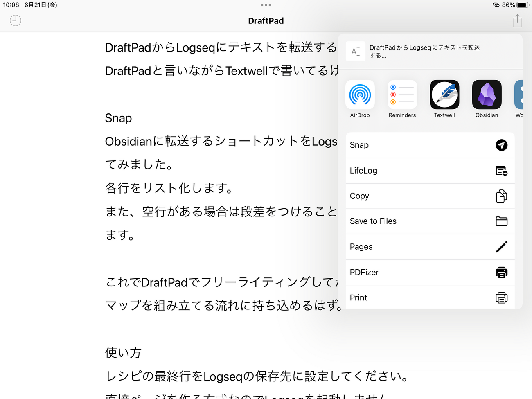Open the multitasking three-dot control
The width and height of the screenshot is (532, 399).
[266, 5]
